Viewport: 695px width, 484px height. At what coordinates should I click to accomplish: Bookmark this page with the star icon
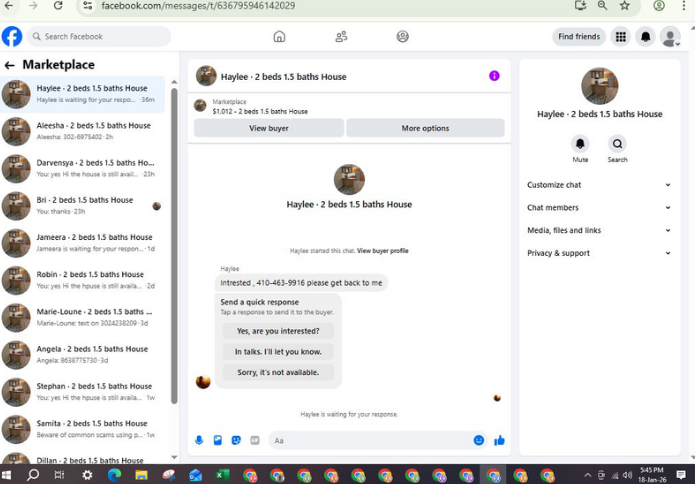click(625, 5)
